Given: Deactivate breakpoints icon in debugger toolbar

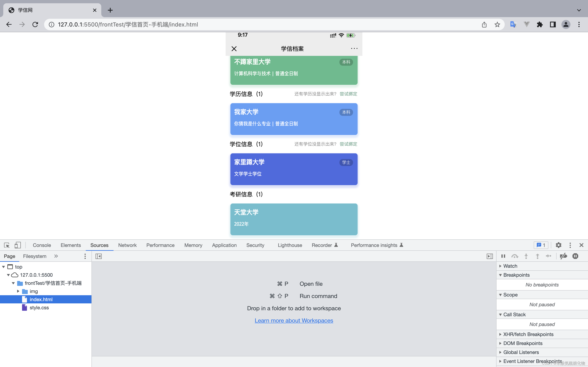Looking at the screenshot, I should (x=563, y=256).
